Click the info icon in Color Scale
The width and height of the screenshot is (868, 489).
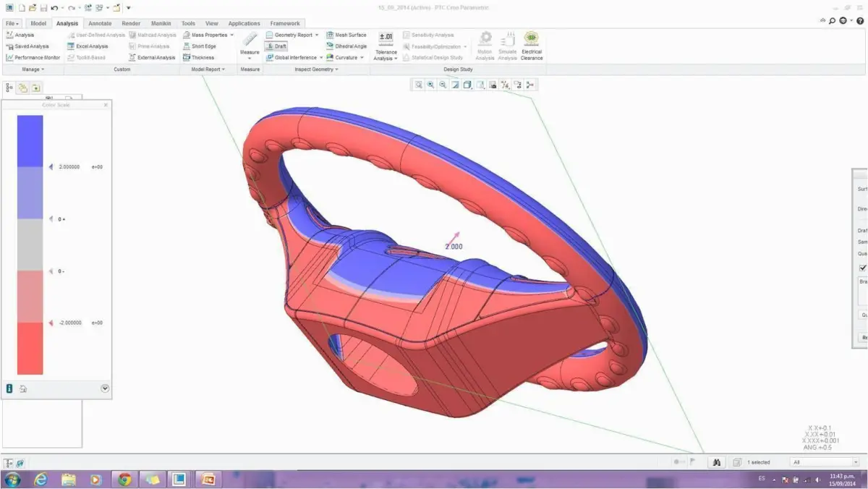click(x=9, y=388)
